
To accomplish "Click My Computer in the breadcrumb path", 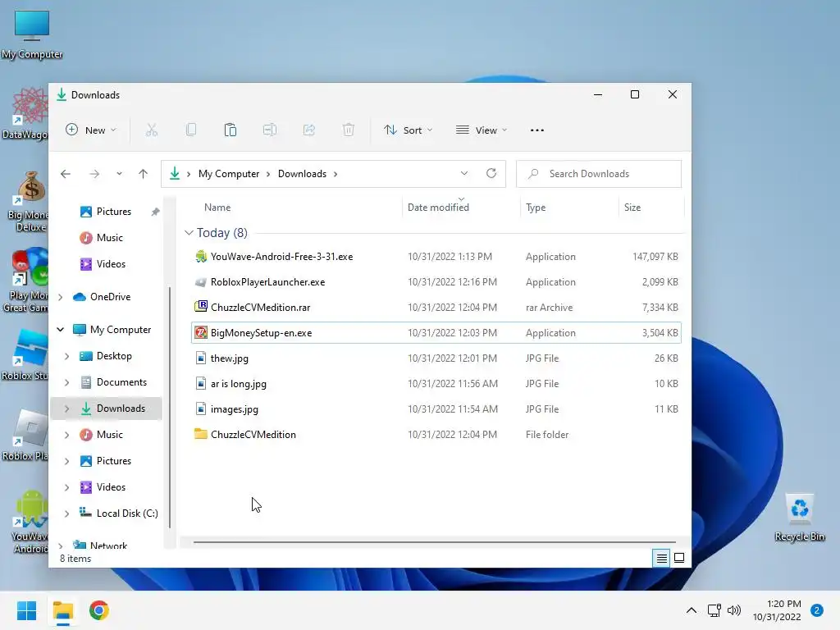I will click(x=229, y=174).
